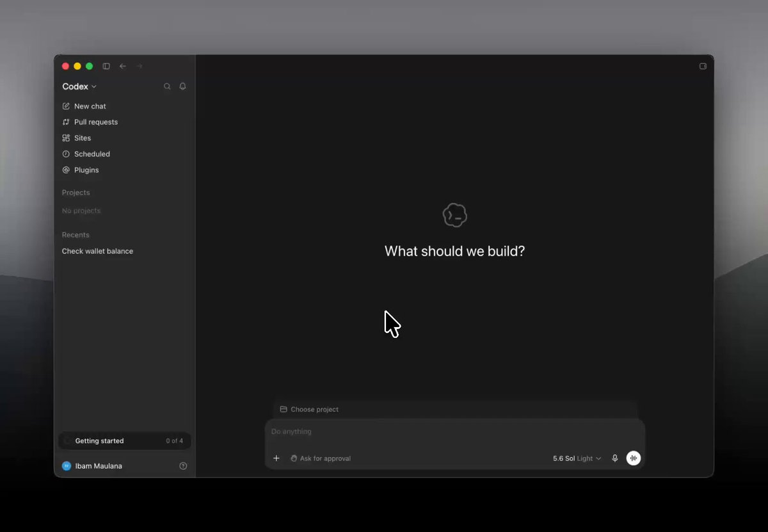Start a New chat
This screenshot has width=768, height=532.
click(124, 106)
